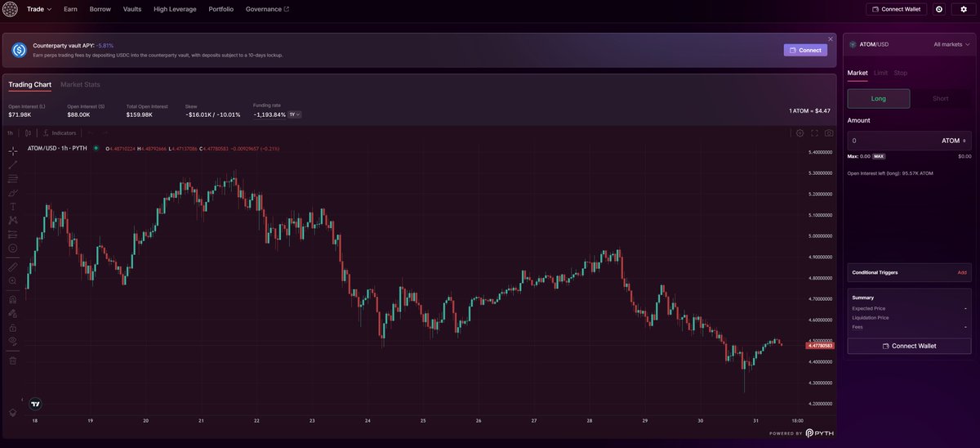This screenshot has width=980, height=448.
Task: Select the Short position toggle
Action: tap(941, 98)
